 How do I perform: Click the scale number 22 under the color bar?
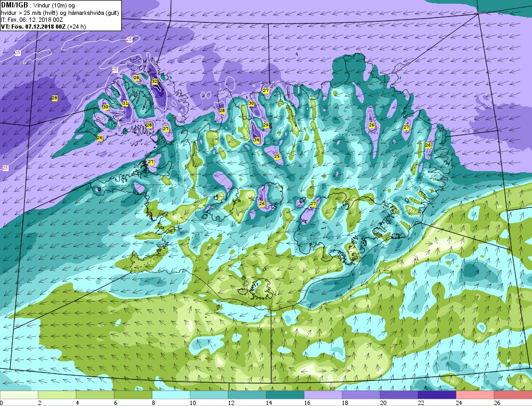[x=421, y=403]
